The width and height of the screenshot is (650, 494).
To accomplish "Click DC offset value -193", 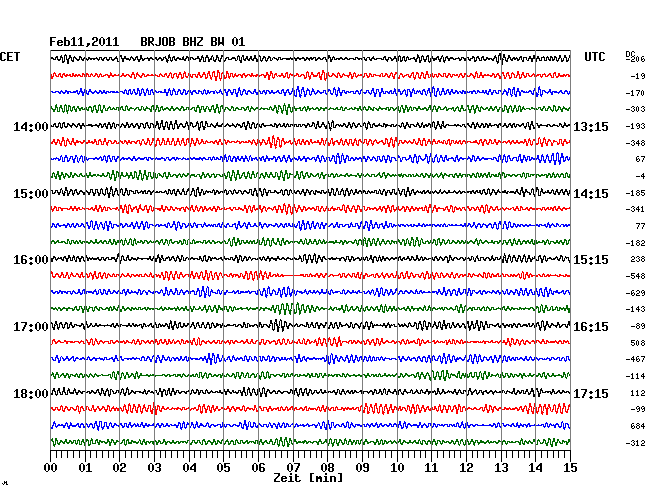I will click(635, 126).
